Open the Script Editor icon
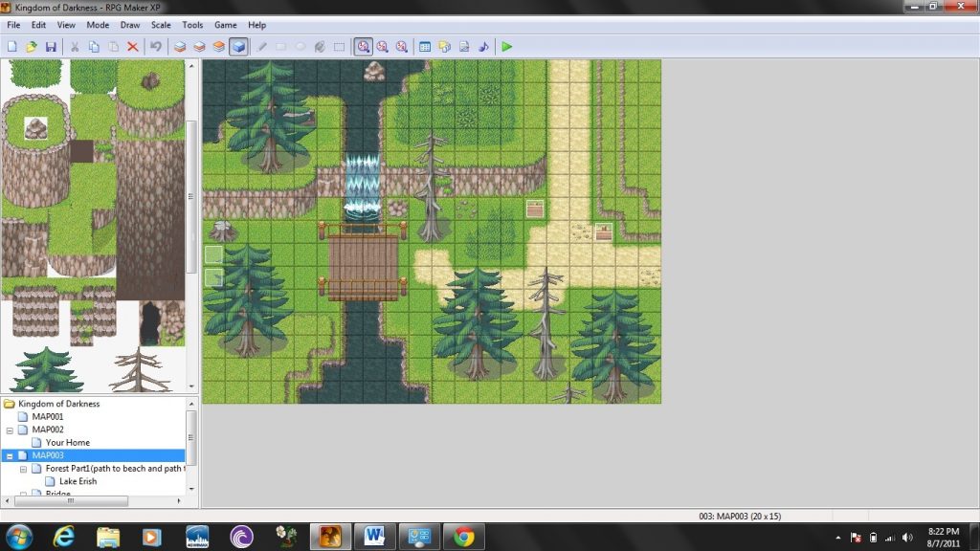Screen dimensions: 980x551 [x=464, y=47]
